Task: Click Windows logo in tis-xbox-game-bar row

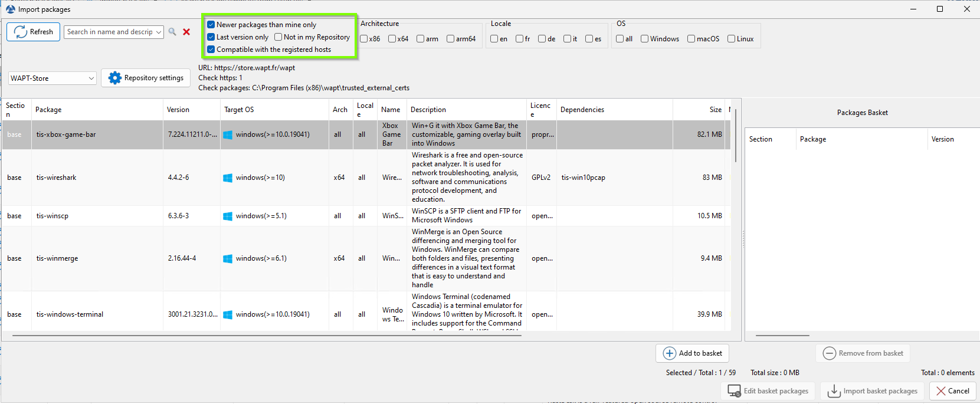Action: click(x=228, y=135)
